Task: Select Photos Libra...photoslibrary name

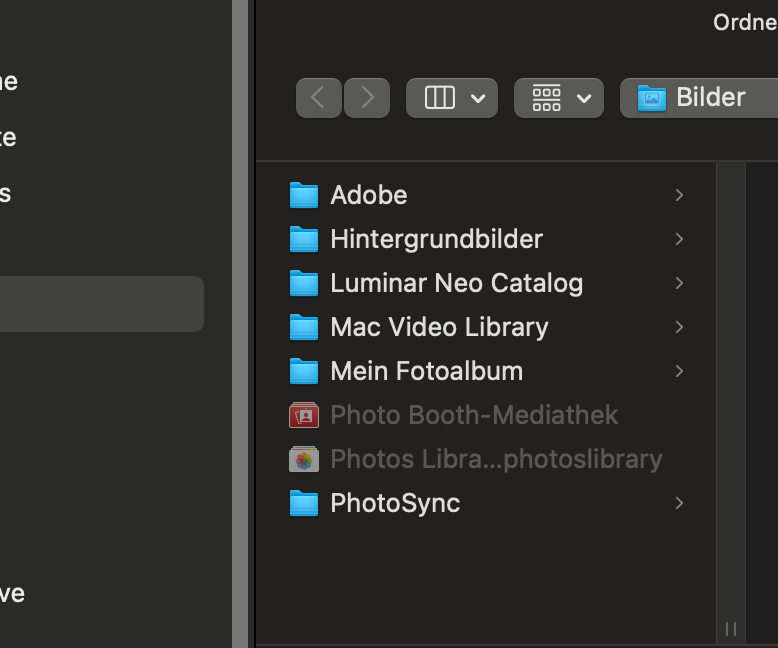Action: pyautogui.click(x=496, y=459)
